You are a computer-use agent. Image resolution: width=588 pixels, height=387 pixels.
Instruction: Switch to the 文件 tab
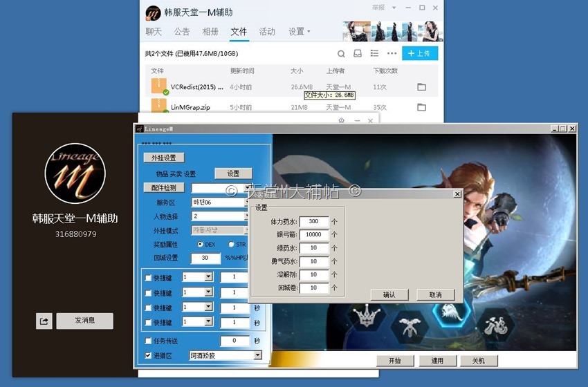pos(239,32)
